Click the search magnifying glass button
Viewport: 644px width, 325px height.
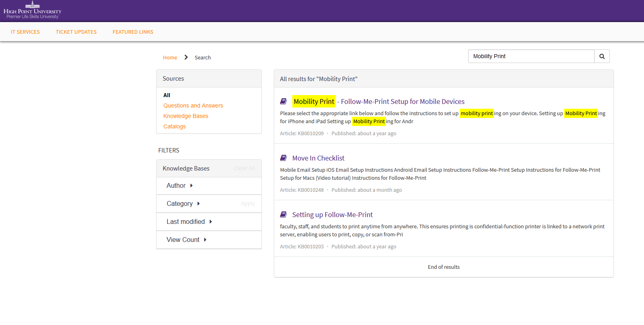tap(602, 57)
